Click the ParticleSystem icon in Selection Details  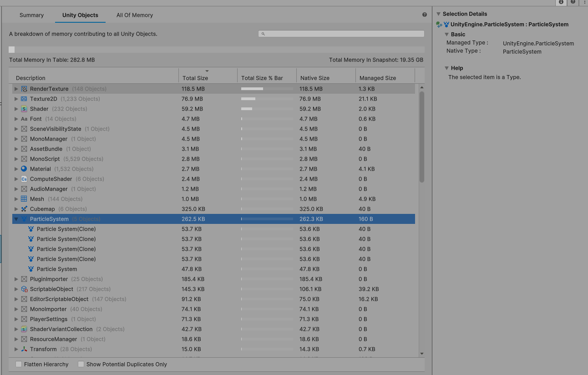coord(446,25)
